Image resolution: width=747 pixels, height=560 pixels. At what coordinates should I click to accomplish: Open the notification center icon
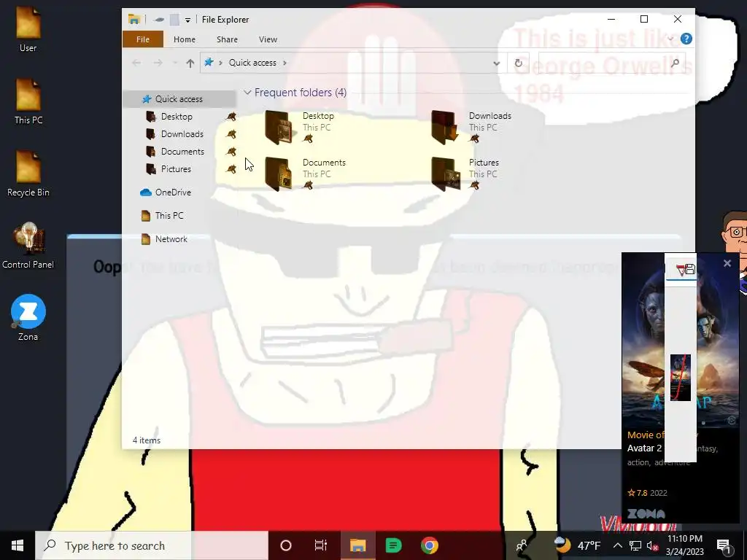724,545
